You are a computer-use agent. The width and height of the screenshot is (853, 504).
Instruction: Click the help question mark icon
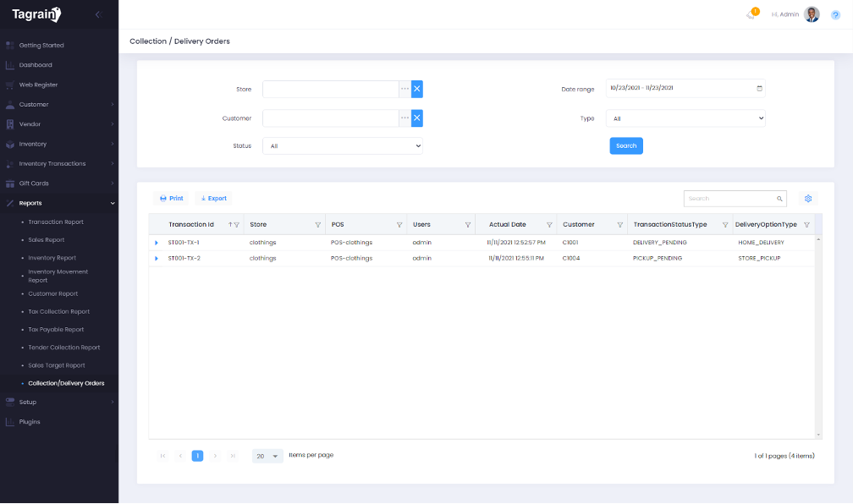[835, 14]
